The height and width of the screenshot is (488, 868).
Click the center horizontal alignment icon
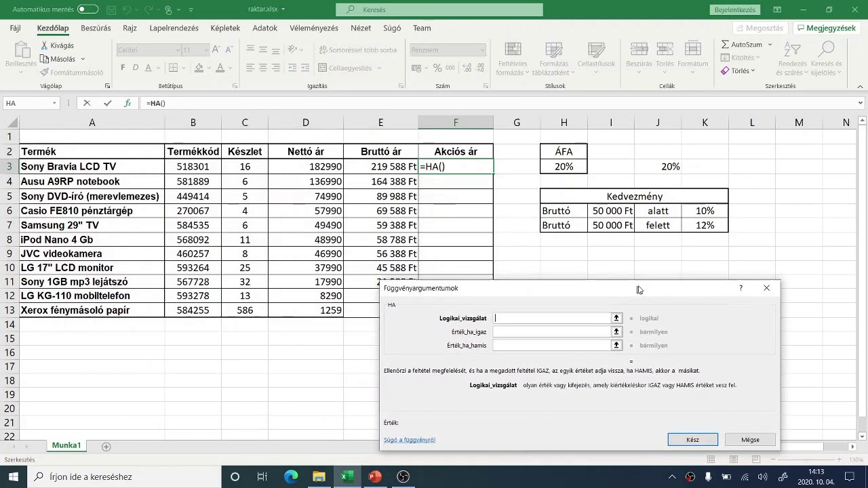[x=263, y=68]
